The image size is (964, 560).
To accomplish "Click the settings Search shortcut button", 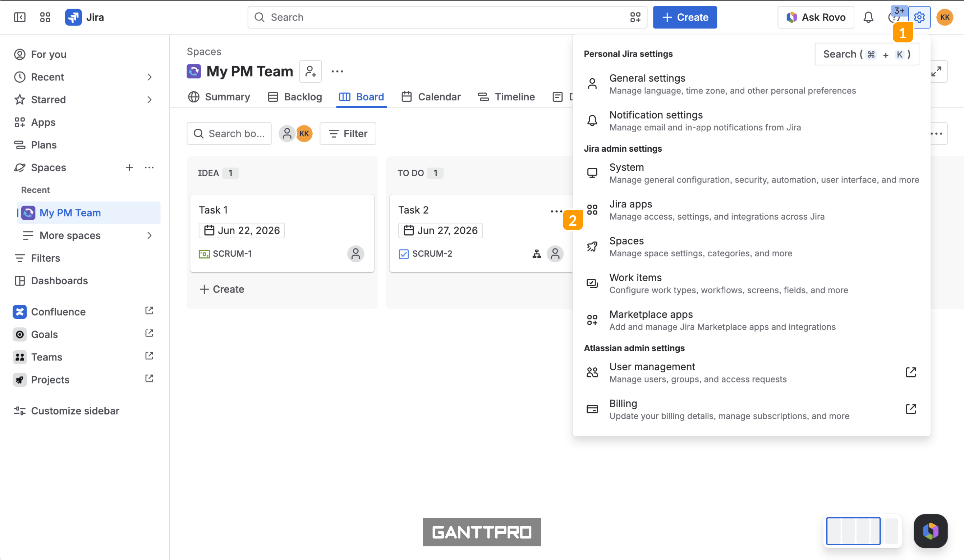I will (867, 54).
